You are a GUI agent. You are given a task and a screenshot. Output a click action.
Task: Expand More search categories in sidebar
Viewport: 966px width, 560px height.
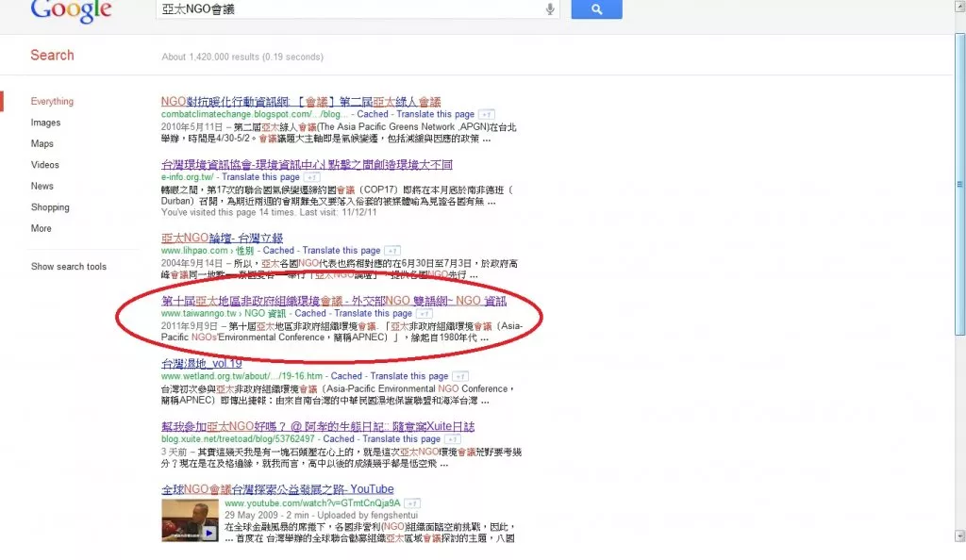pyautogui.click(x=42, y=228)
